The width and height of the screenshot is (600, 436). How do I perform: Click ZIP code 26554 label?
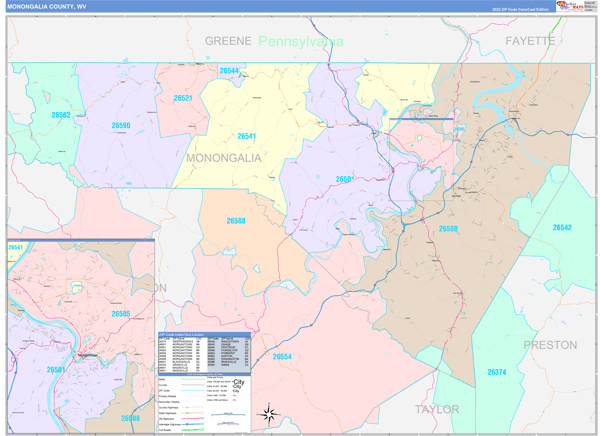[282, 356]
